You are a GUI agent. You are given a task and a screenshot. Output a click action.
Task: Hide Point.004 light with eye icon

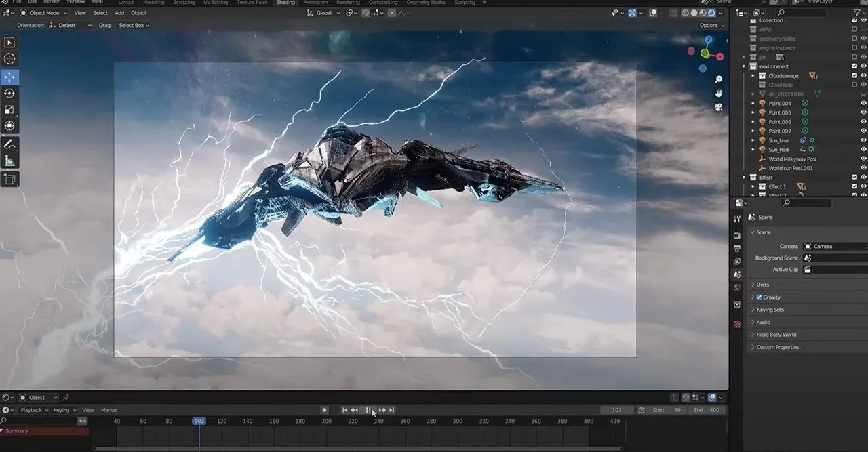click(863, 103)
